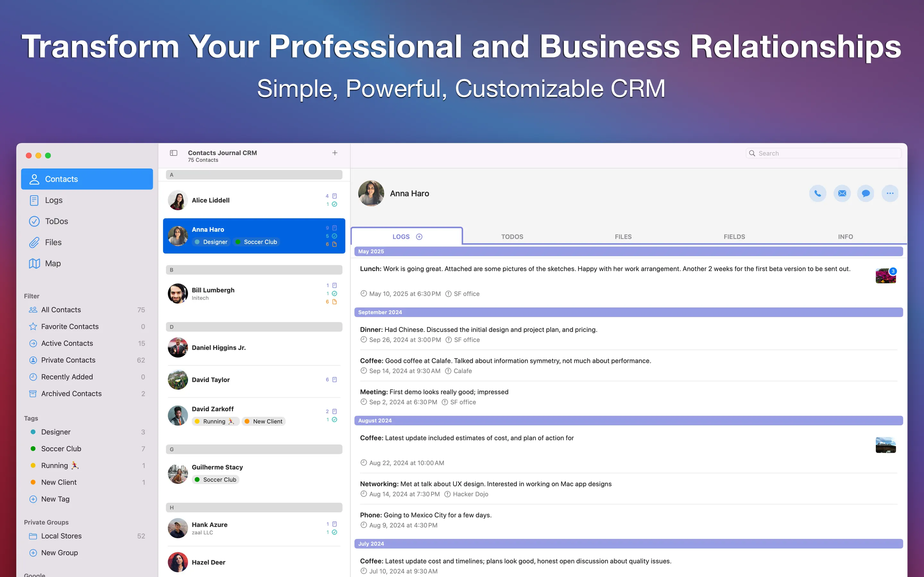The height and width of the screenshot is (577, 924).
Task: Open the Map section in sidebar
Action: pyautogui.click(x=53, y=263)
